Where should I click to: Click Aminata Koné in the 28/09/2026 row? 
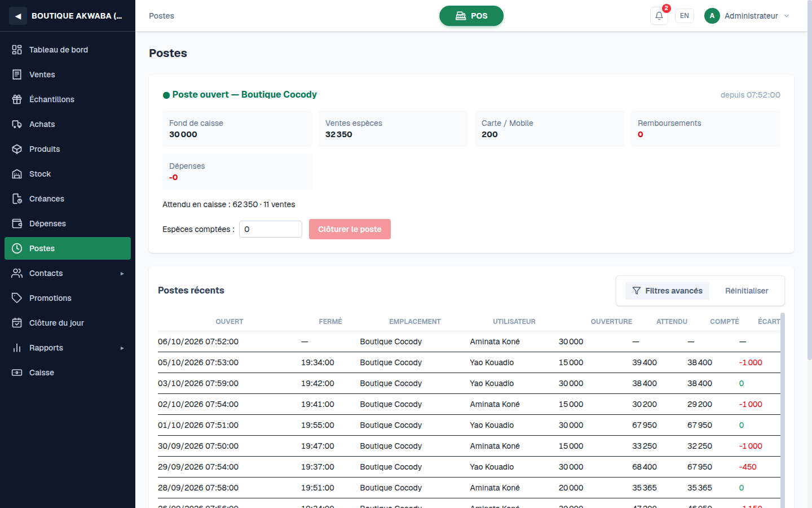tap(495, 488)
